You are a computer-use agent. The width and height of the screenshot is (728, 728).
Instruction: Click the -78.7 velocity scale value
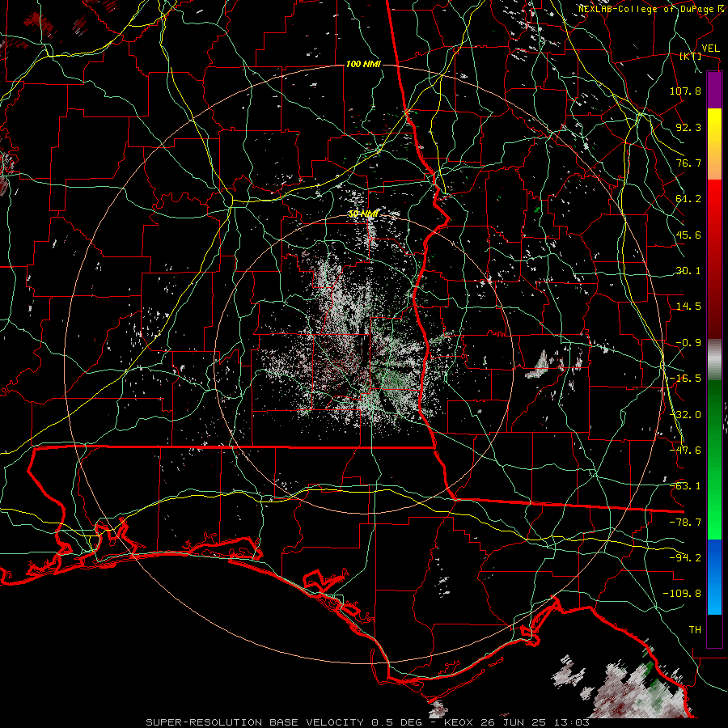click(685, 523)
